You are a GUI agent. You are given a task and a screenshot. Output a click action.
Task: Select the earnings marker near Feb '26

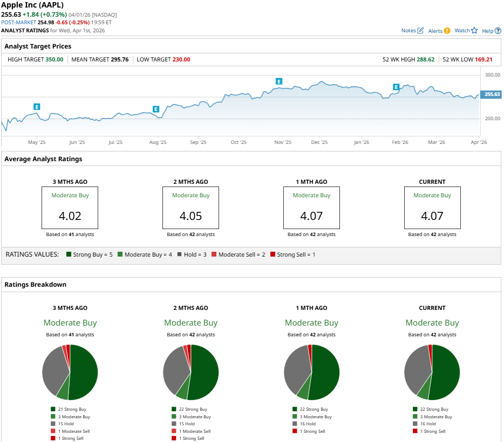[396, 87]
